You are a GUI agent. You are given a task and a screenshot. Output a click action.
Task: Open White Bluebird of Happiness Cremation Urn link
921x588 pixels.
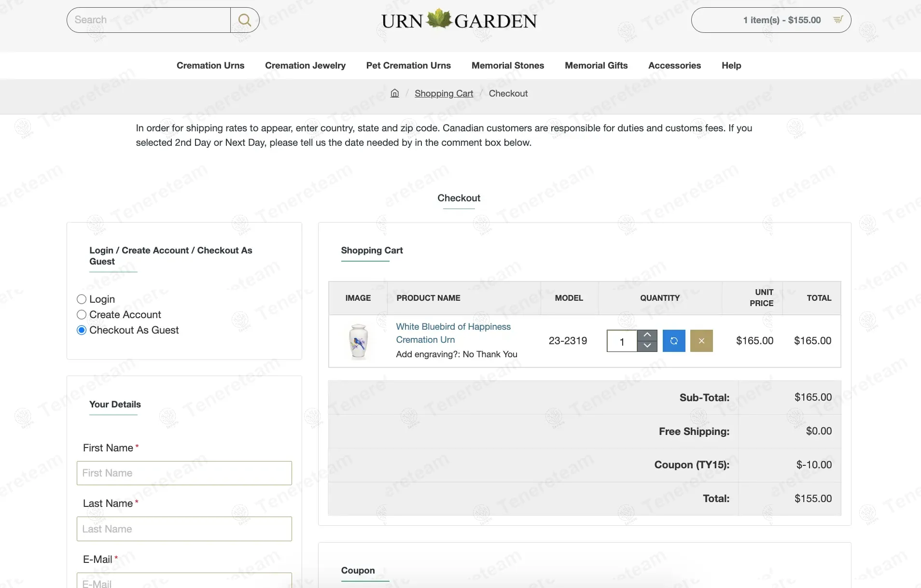(453, 333)
